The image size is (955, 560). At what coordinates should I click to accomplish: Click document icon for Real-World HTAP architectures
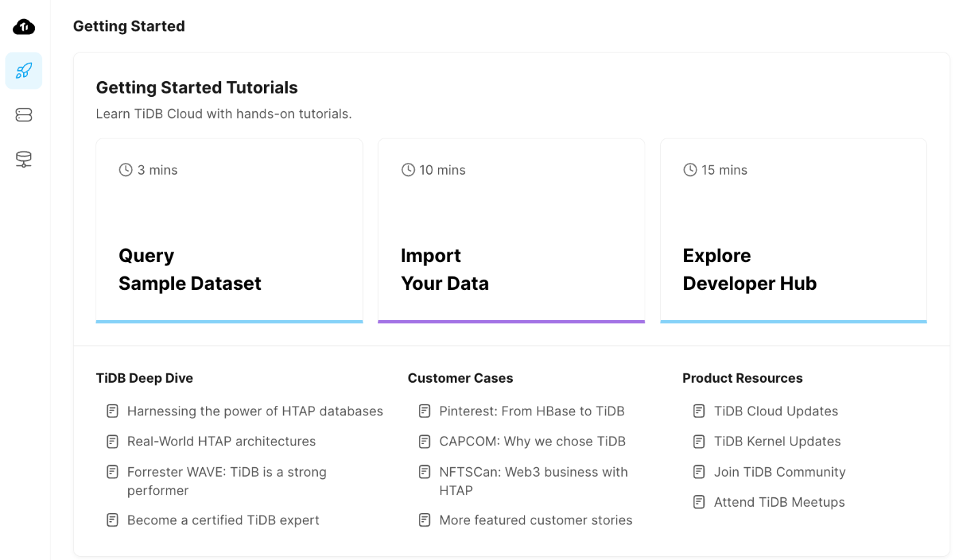[x=113, y=441]
